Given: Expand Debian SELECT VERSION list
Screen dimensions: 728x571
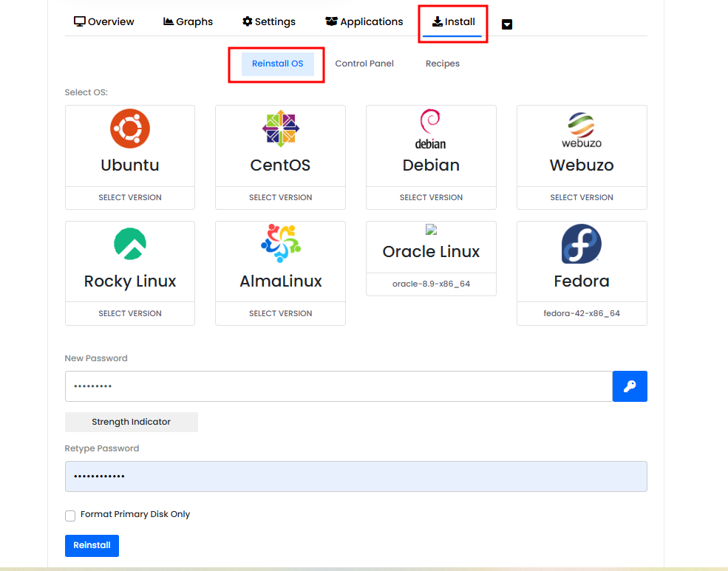Looking at the screenshot, I should [x=431, y=197].
